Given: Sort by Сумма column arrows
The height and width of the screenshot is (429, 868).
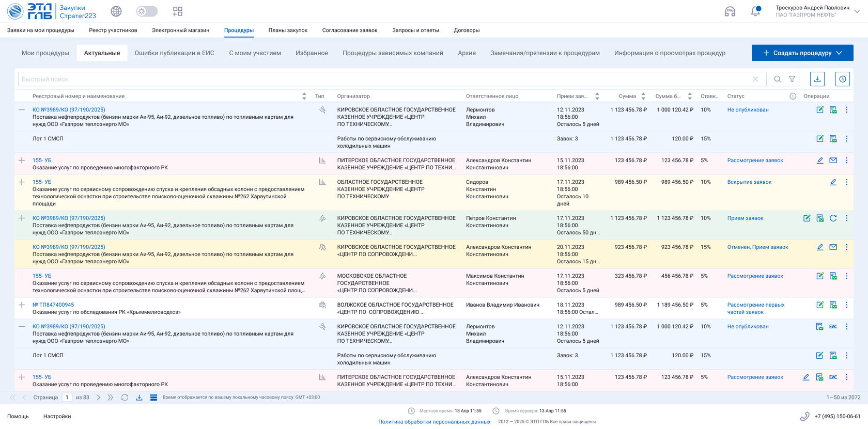Looking at the screenshot, I should pyautogui.click(x=643, y=97).
